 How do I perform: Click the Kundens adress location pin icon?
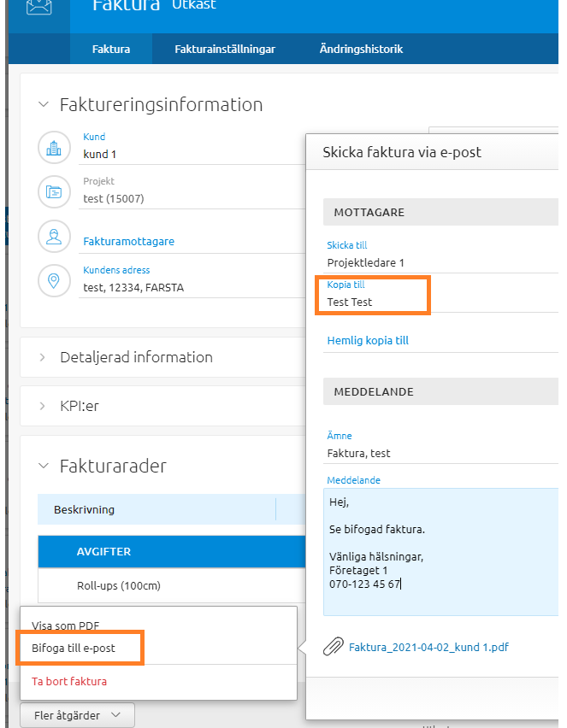coord(54,281)
